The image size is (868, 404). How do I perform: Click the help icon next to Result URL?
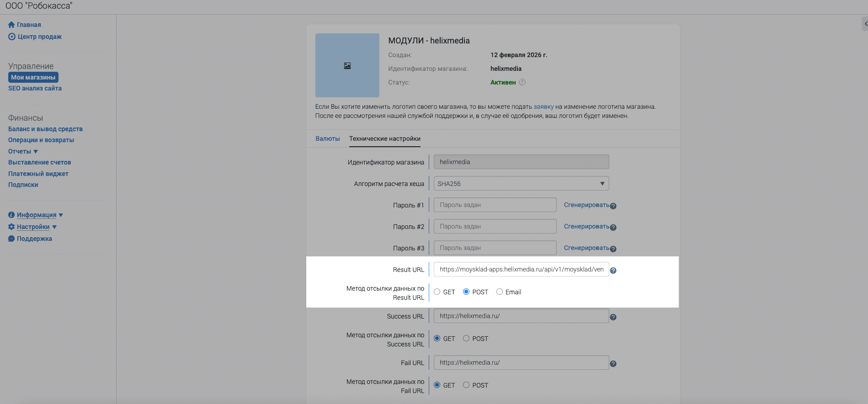click(x=613, y=271)
